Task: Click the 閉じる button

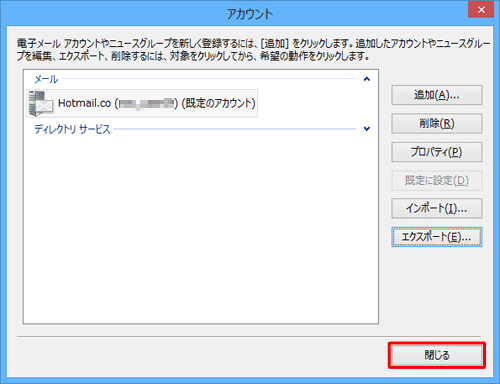Action: coord(437,355)
